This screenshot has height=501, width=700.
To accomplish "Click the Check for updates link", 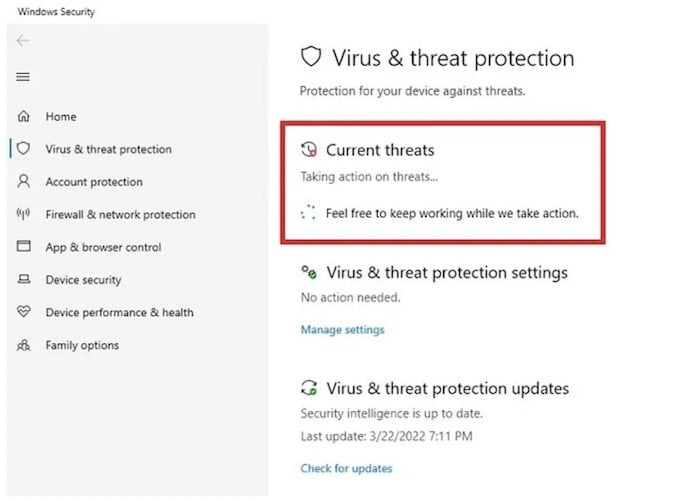I will coord(346,468).
